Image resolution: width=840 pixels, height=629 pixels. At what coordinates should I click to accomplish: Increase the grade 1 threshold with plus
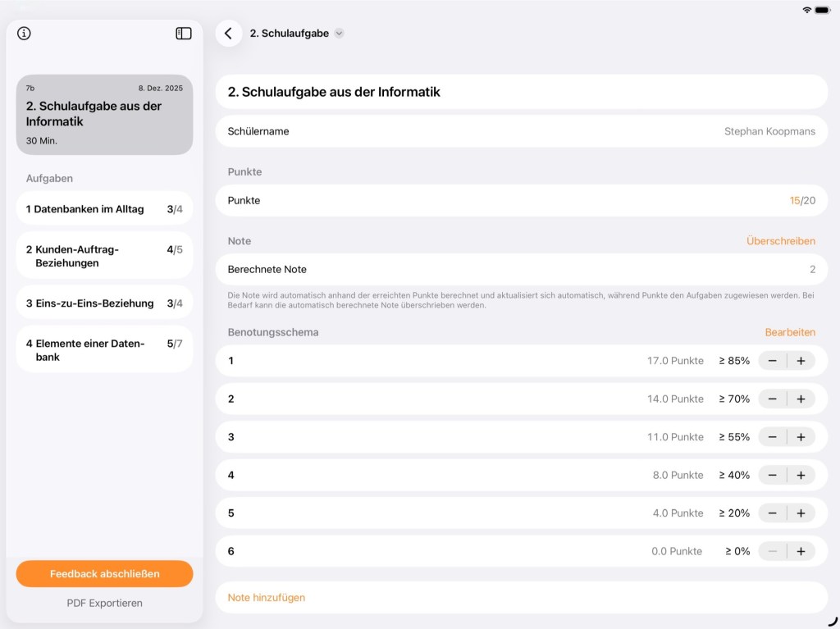click(801, 361)
